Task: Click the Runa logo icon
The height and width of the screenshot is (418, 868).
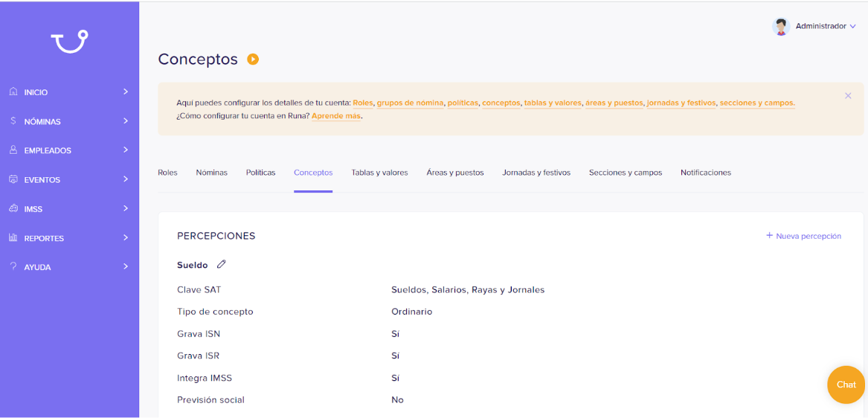Action: point(70,42)
